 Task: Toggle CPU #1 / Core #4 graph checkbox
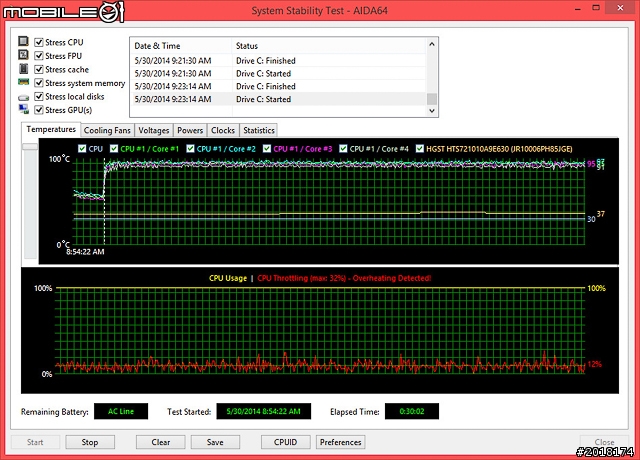343,149
